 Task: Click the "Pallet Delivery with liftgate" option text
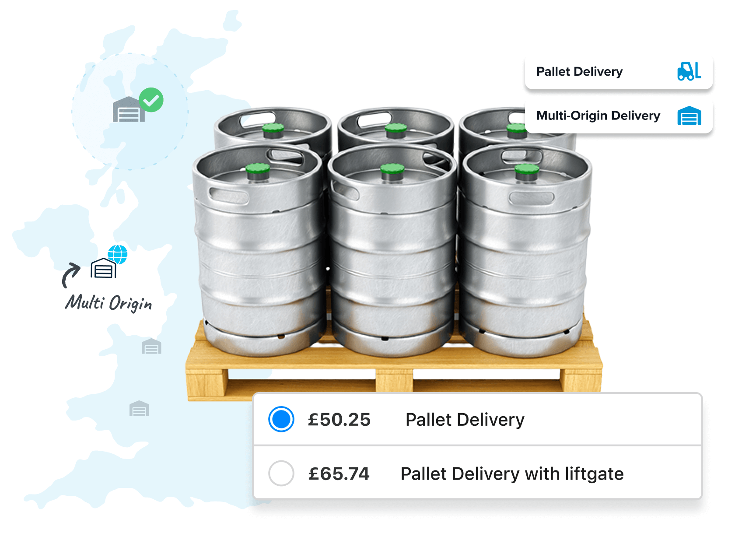point(512,474)
